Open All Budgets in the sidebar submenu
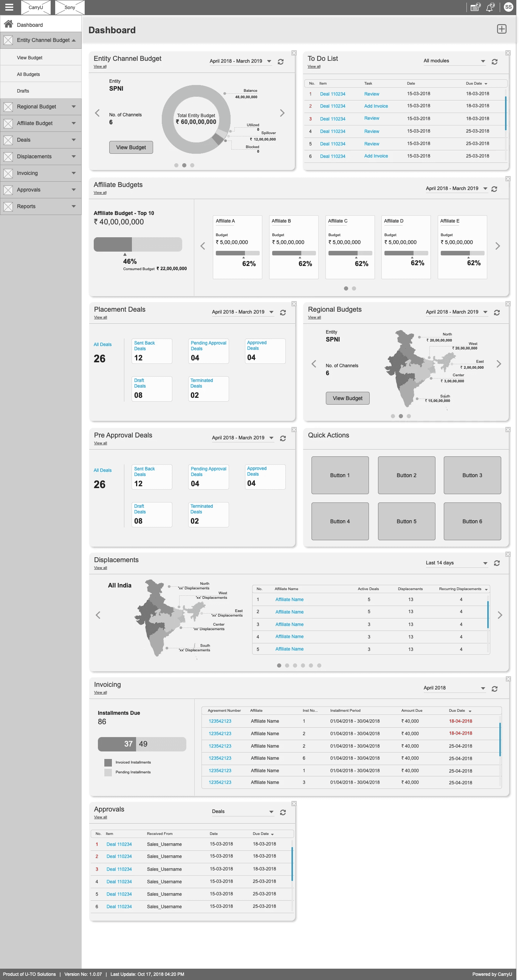Viewport: 519px width, 980px height. pos(41,74)
